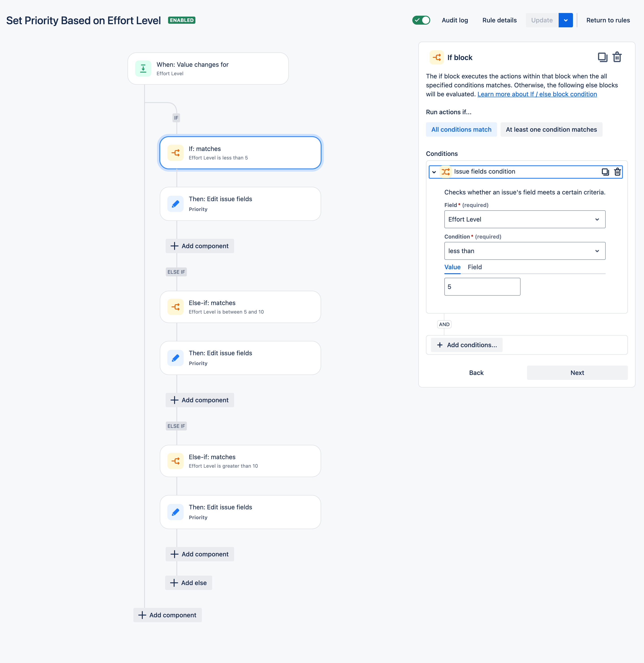Collapse the Issue fields condition chevron
Screen dimensions: 644x663
(434, 172)
